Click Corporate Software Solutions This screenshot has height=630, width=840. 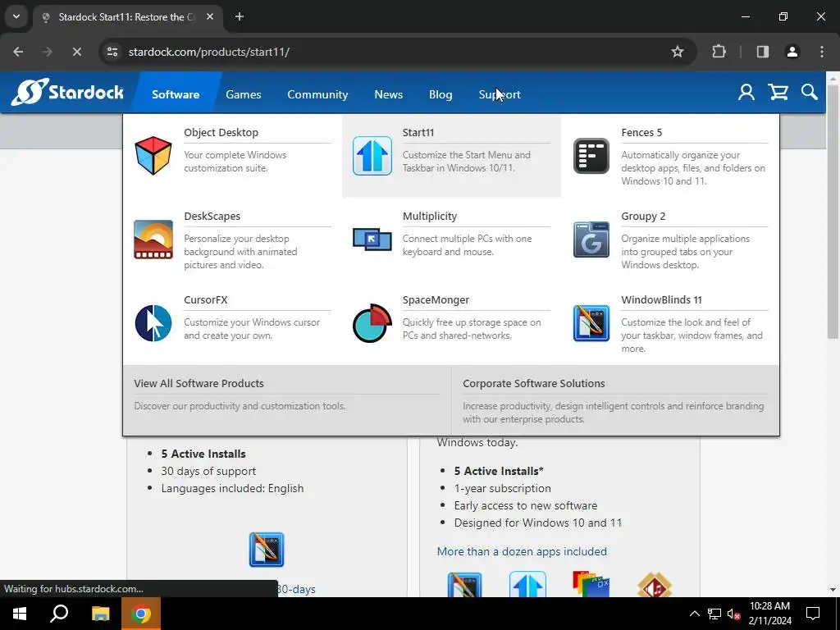533,383
